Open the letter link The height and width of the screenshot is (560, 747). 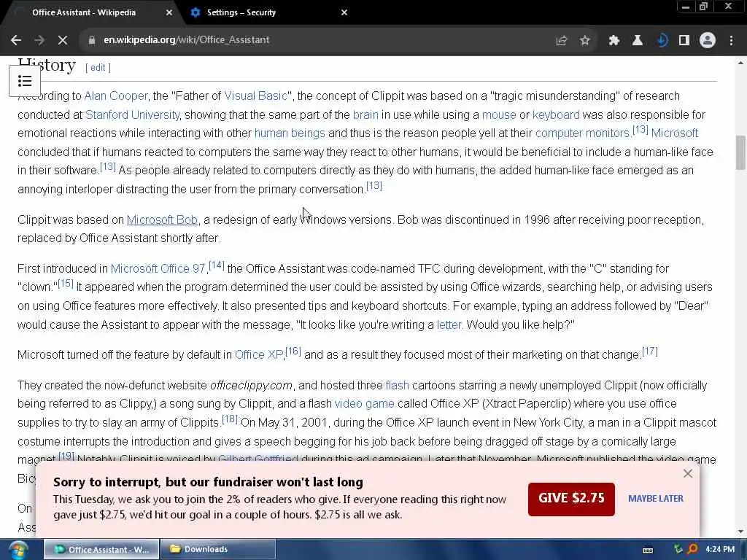coord(449,324)
